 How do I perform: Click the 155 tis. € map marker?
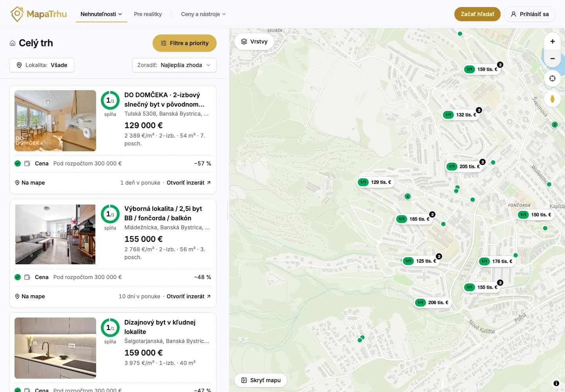click(482, 287)
